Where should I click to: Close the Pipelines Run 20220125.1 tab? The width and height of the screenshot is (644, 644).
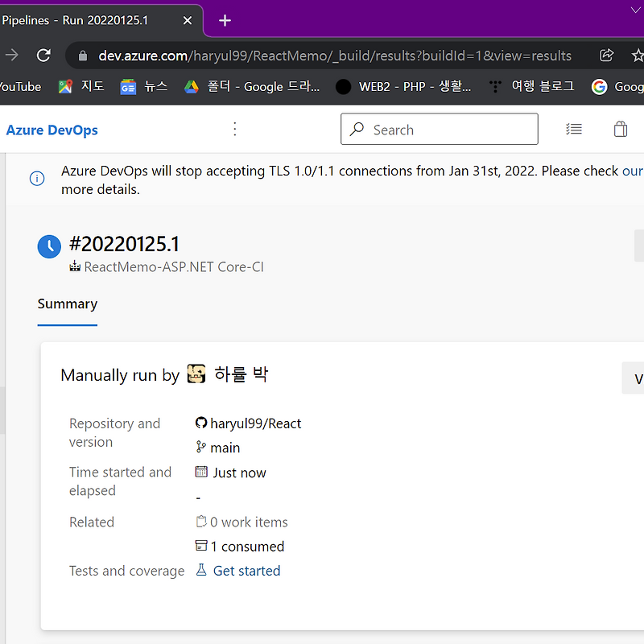click(x=188, y=20)
